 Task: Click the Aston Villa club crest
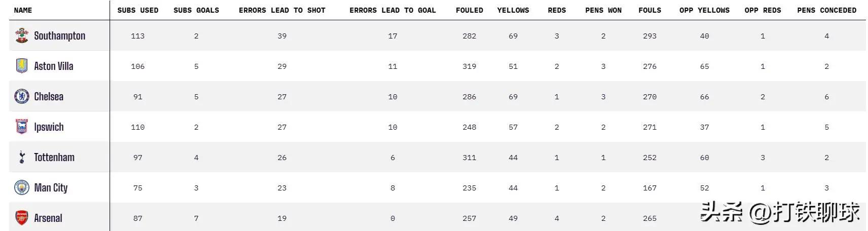click(x=22, y=66)
